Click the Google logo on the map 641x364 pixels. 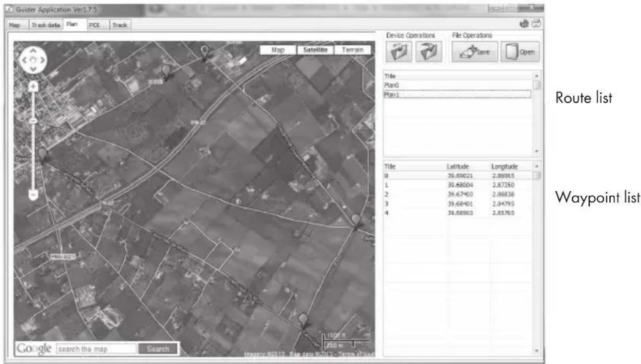tap(34, 348)
